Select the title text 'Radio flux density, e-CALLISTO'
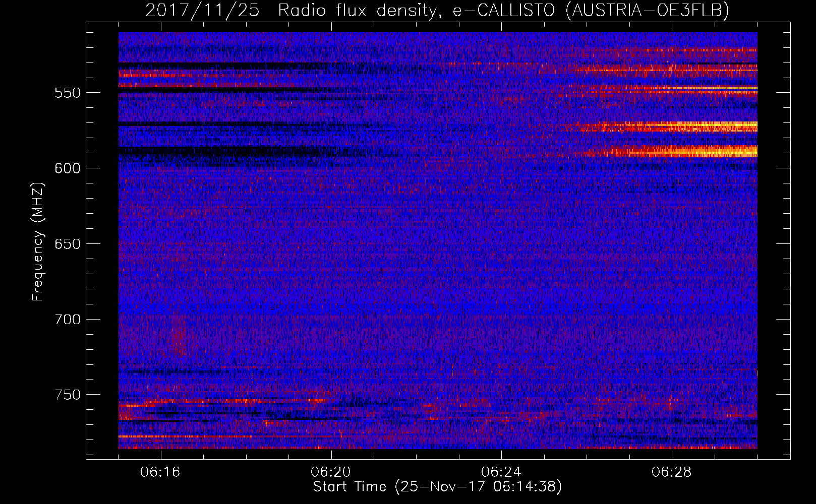The width and height of the screenshot is (816, 504). coord(418,10)
